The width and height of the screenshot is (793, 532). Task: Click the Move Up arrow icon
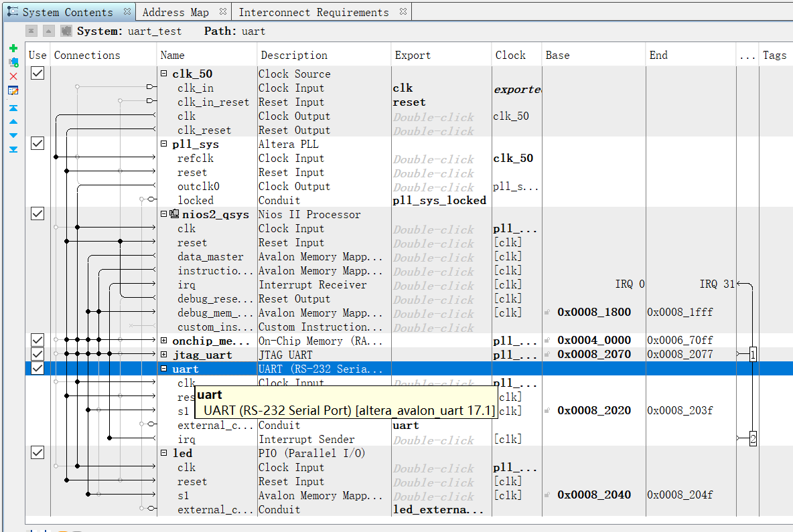(13, 122)
